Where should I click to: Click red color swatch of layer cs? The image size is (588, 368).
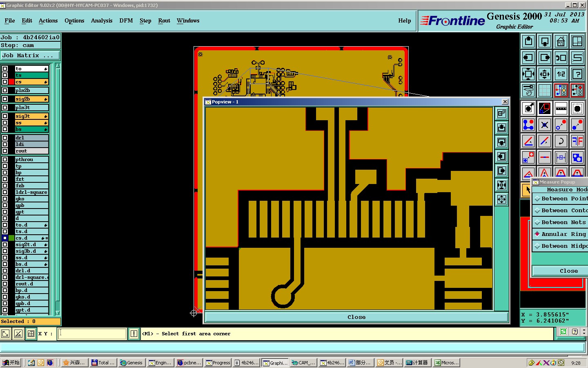pos(11,82)
